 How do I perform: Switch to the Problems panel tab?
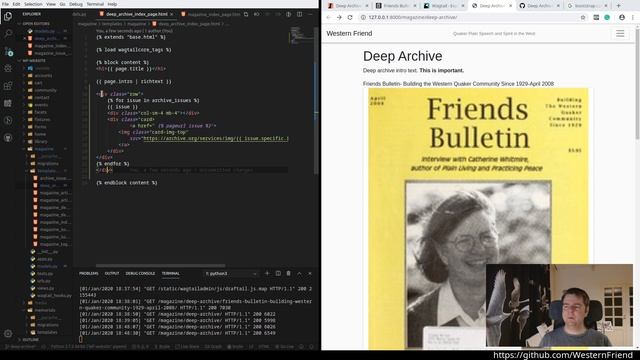[89, 273]
